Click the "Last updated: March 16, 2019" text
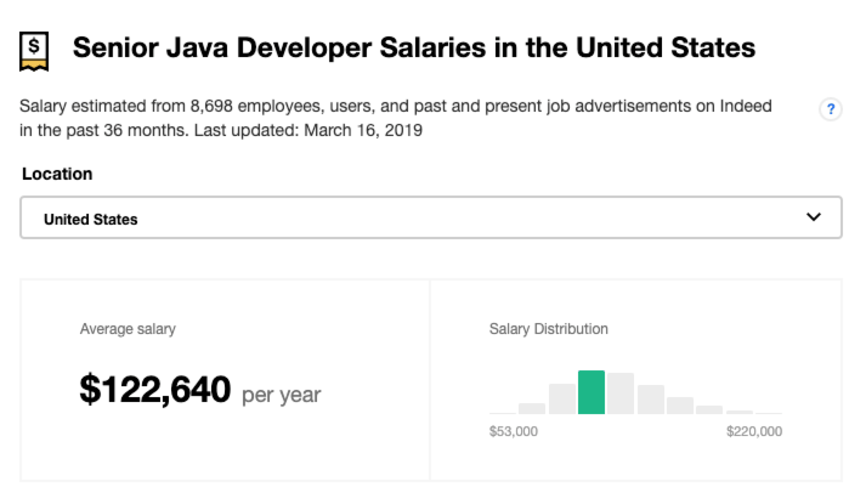866x504 pixels. pos(308,131)
